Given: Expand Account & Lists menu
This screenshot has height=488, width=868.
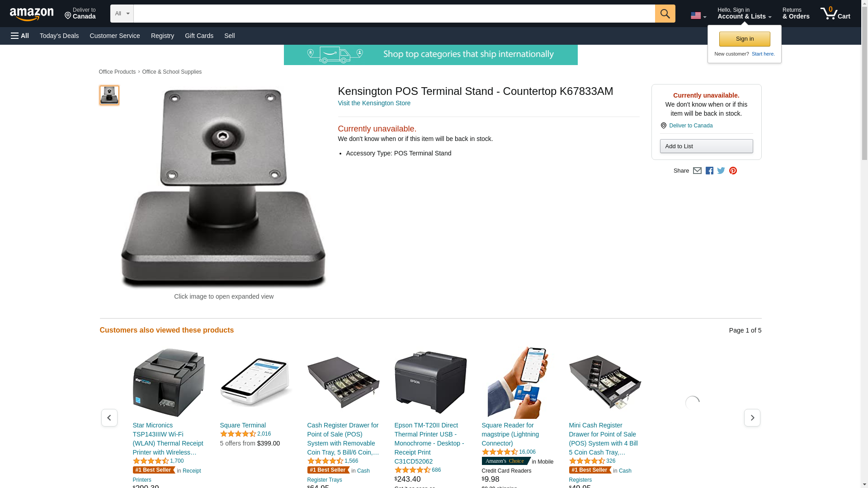Looking at the screenshot, I should (744, 14).
